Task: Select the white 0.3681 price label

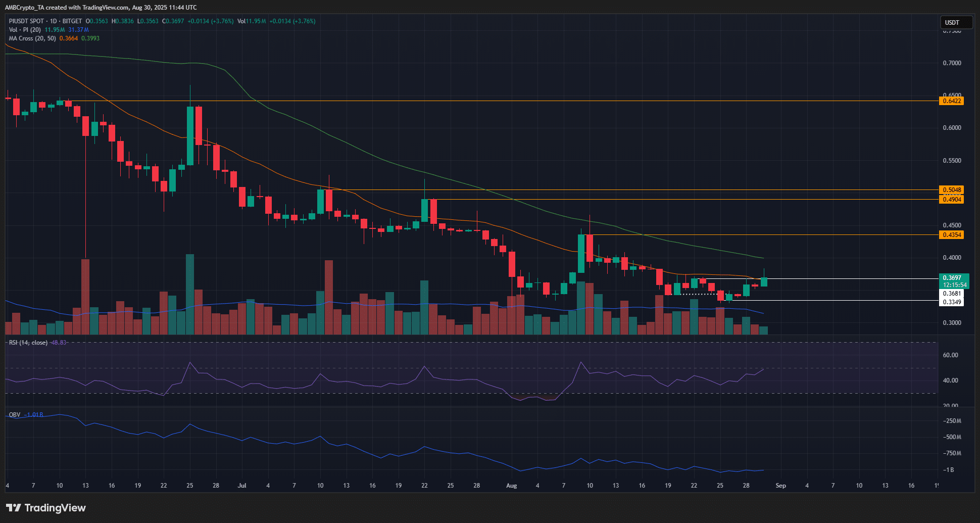Action: pos(952,294)
